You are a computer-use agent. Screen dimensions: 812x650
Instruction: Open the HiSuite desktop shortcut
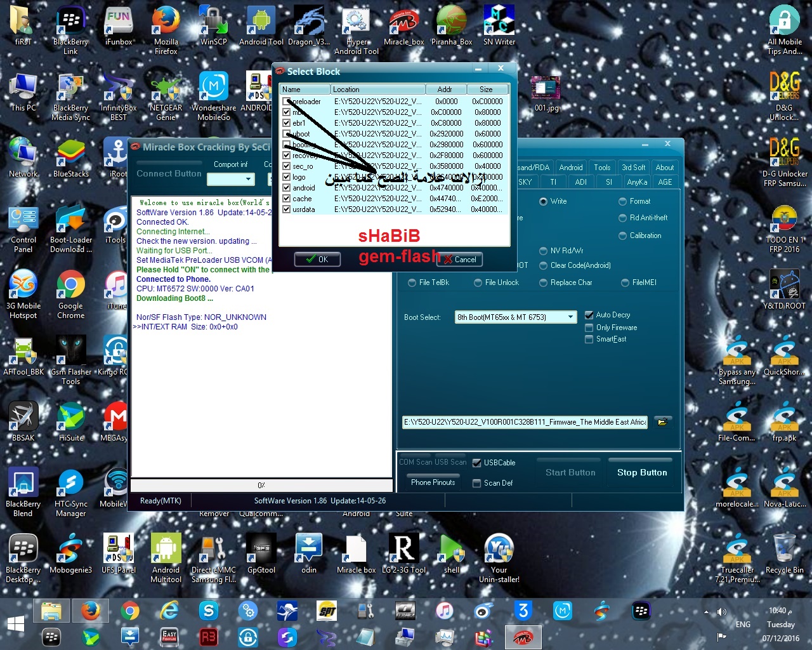(x=70, y=421)
